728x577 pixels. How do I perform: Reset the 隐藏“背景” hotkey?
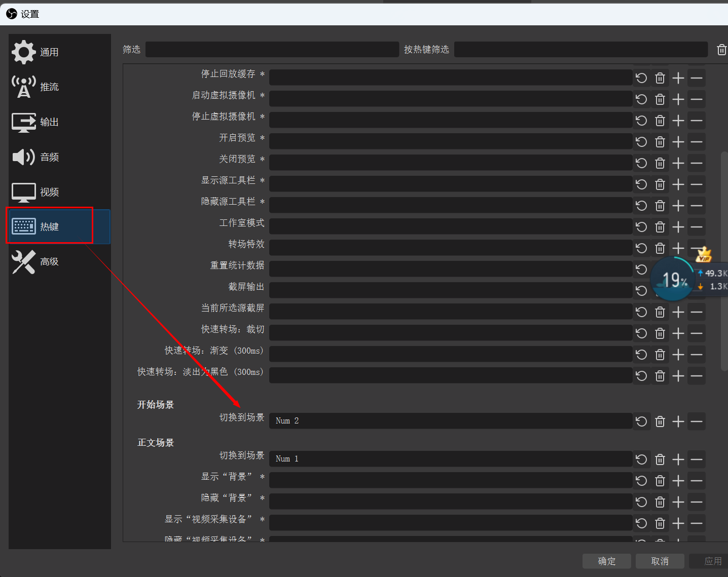(641, 502)
